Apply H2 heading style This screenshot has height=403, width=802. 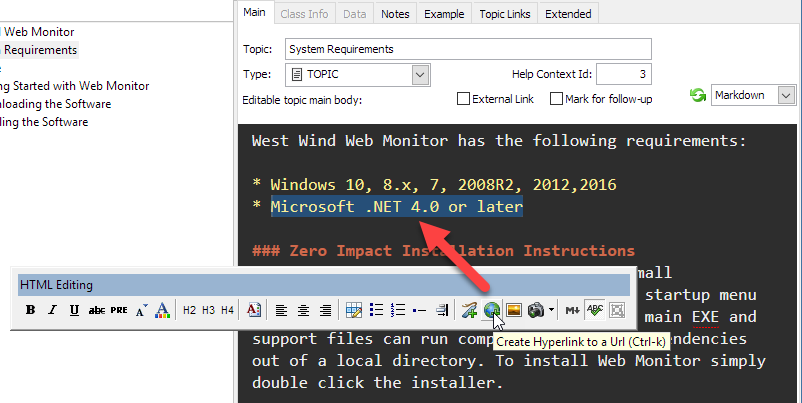click(x=189, y=310)
